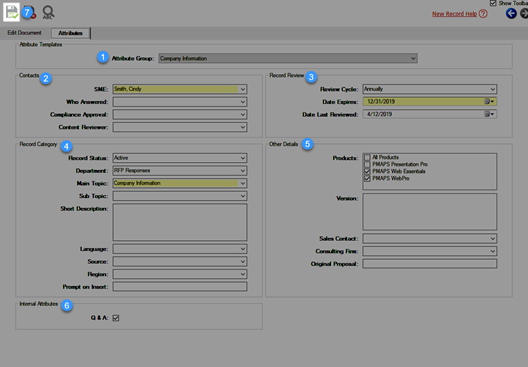The height and width of the screenshot is (367, 528).
Task: Select the Attributes tab
Action: point(70,33)
